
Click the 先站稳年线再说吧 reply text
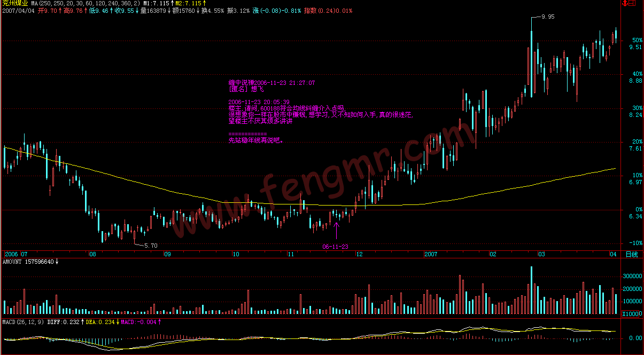tap(255, 141)
